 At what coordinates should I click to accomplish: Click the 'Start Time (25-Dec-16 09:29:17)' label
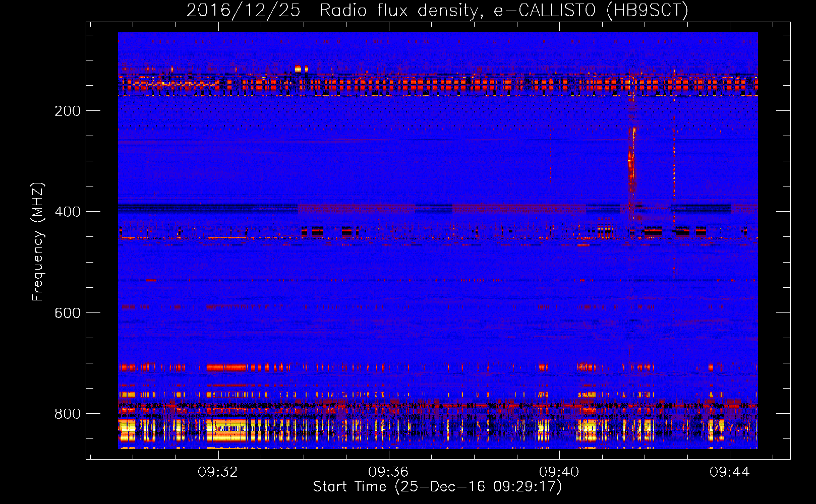(x=437, y=487)
